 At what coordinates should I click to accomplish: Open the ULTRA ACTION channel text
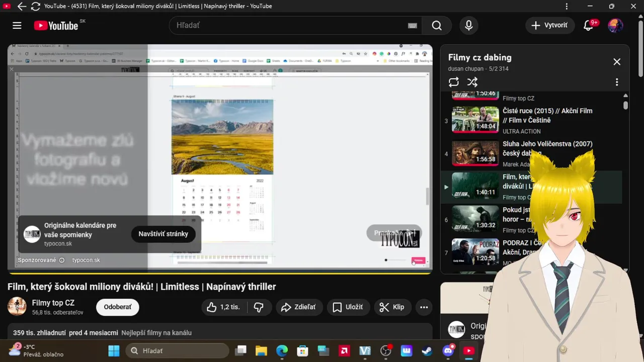point(522,131)
